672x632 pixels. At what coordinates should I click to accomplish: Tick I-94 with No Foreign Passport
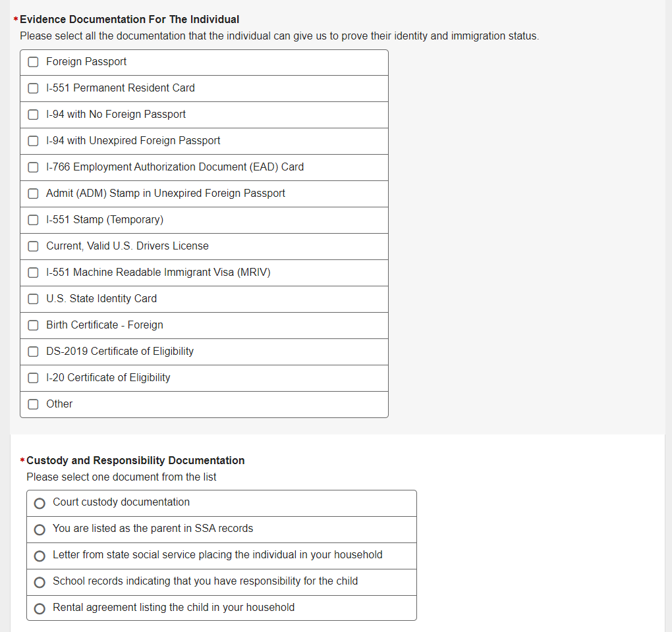coord(33,115)
